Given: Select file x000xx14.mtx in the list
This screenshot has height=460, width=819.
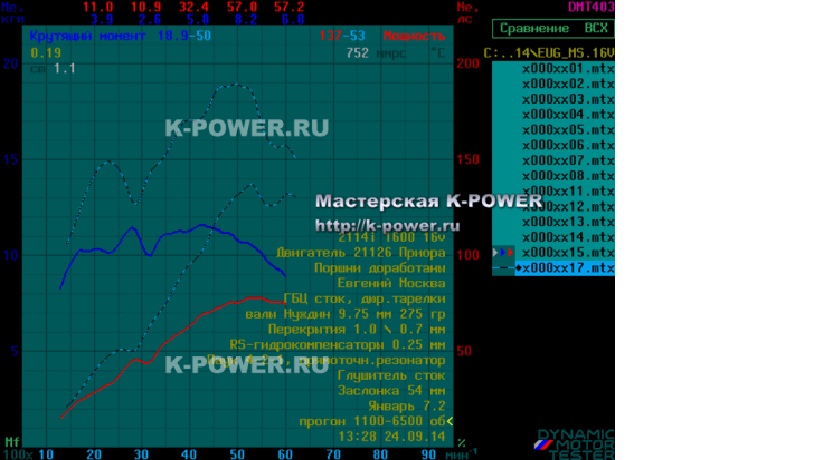Looking at the screenshot, I should click(x=568, y=237).
